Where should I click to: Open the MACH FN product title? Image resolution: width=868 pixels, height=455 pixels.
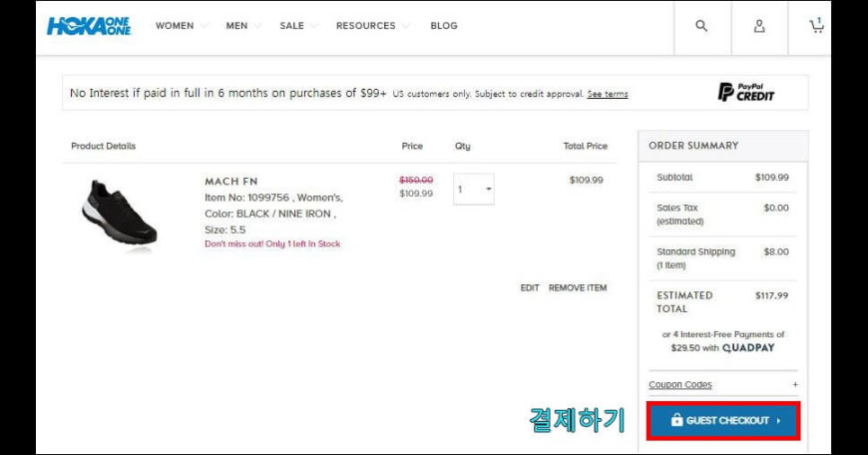tap(231, 181)
